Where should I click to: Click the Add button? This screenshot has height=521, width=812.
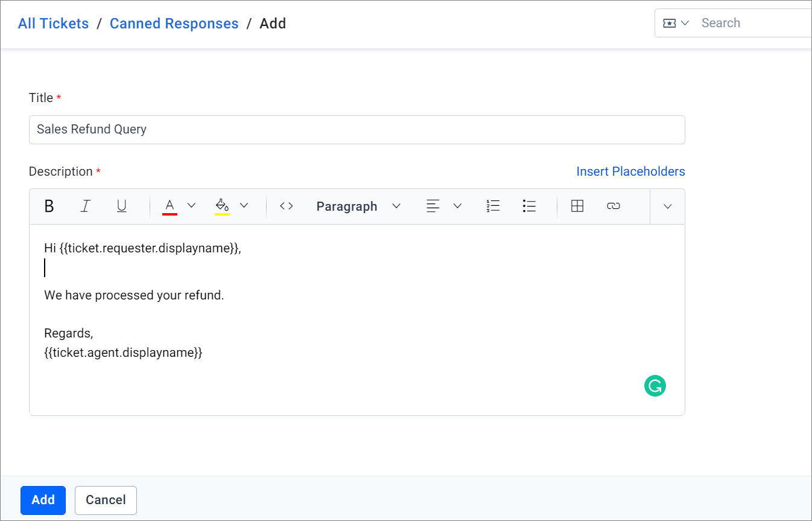click(43, 500)
